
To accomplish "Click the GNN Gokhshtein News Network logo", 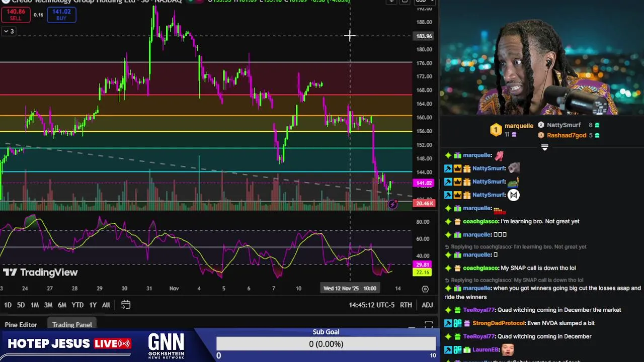I will [x=166, y=346].
